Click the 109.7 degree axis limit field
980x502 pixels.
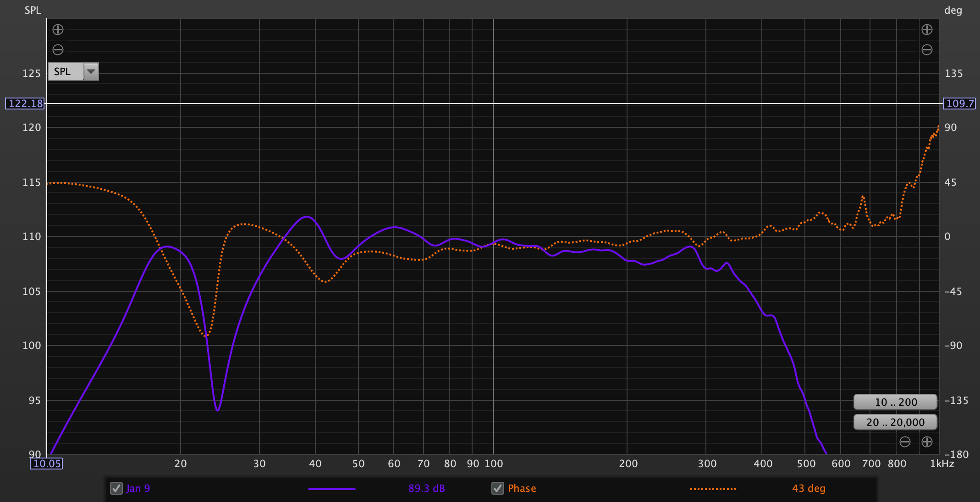(959, 104)
